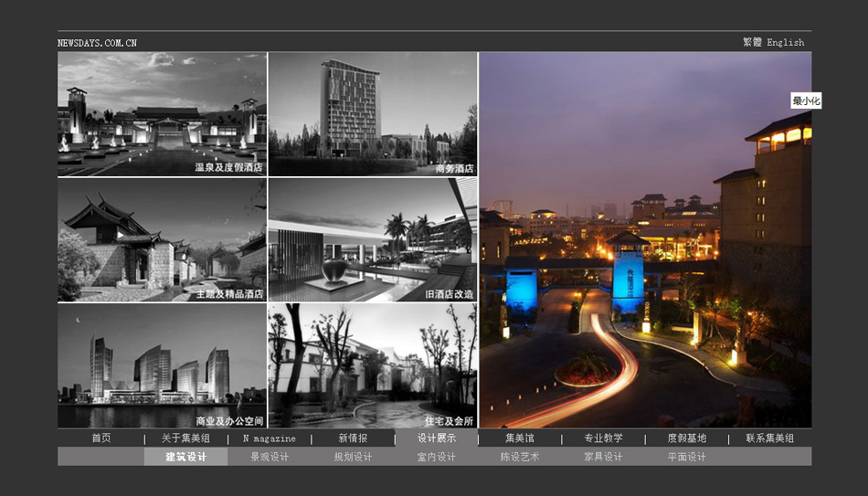The image size is (868, 496).
Task: Click the 最小化 minimize button
Action: [806, 100]
